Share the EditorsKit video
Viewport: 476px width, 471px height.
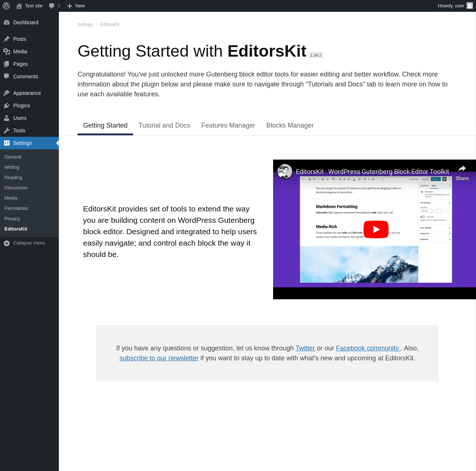point(462,173)
